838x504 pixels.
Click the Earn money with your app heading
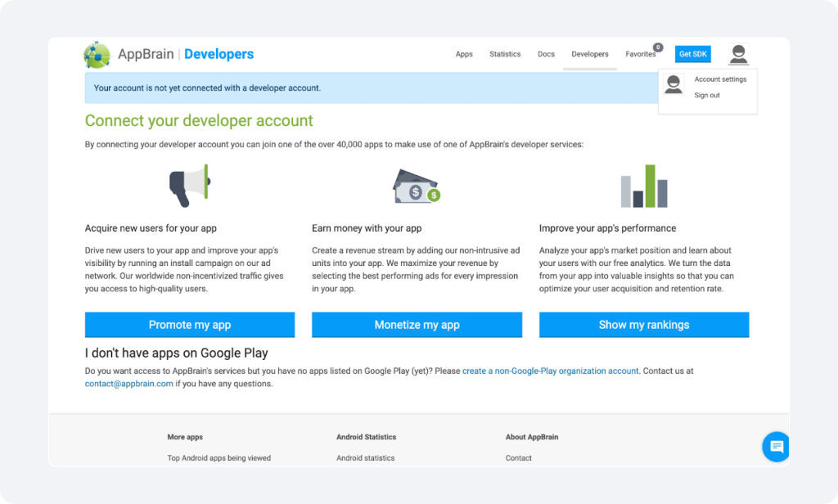coord(367,228)
